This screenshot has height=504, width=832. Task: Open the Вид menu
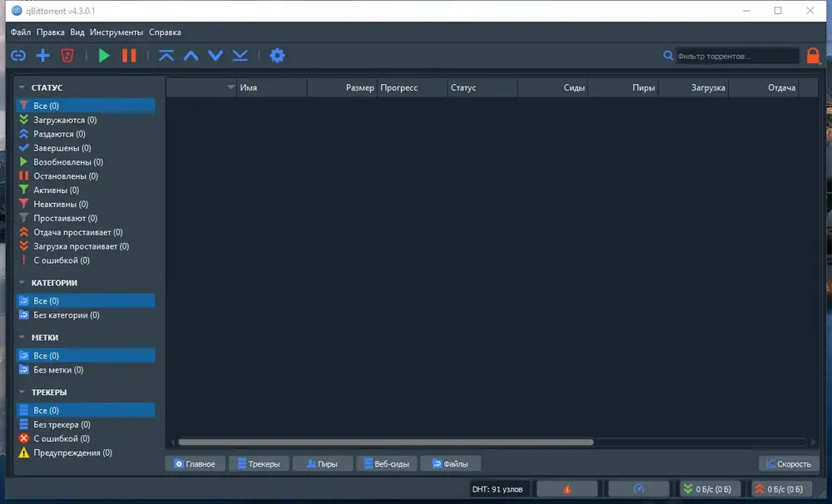tap(77, 32)
